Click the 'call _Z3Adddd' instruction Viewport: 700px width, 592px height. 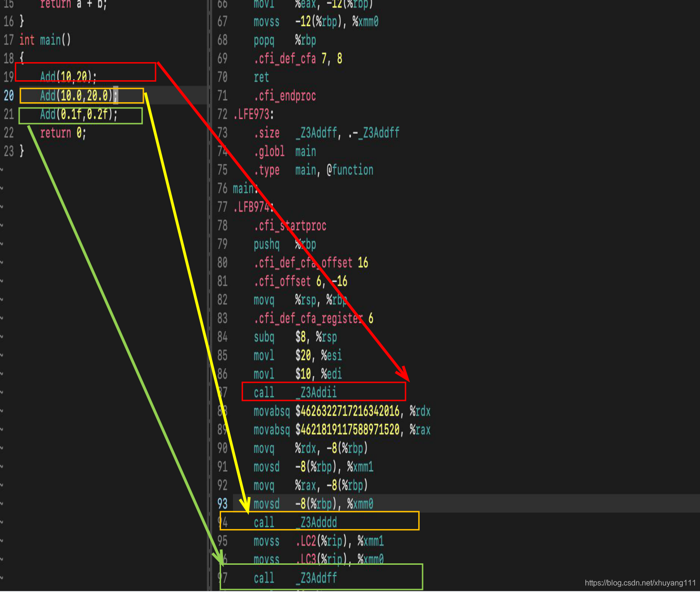coord(295,522)
